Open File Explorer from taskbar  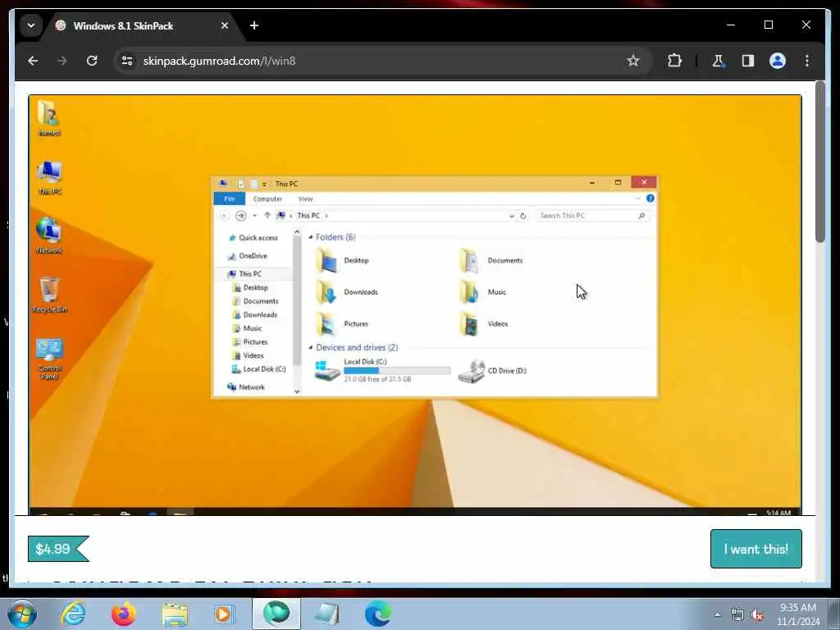coord(175,614)
